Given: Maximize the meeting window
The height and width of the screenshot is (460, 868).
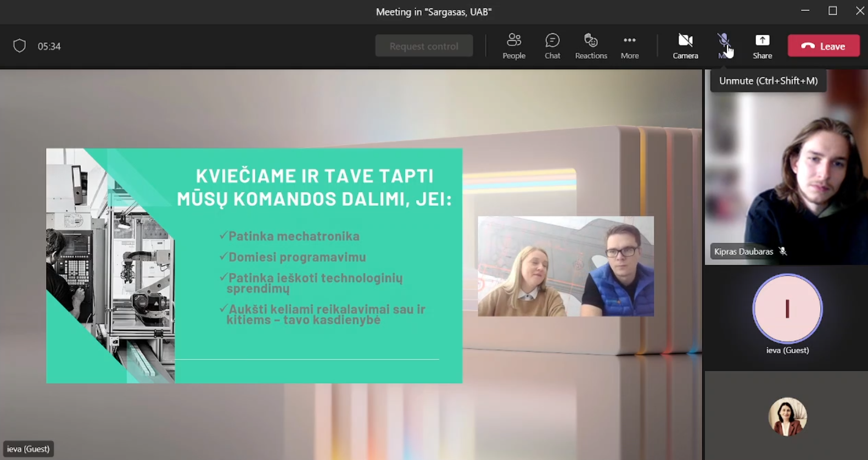Looking at the screenshot, I should (832, 11).
